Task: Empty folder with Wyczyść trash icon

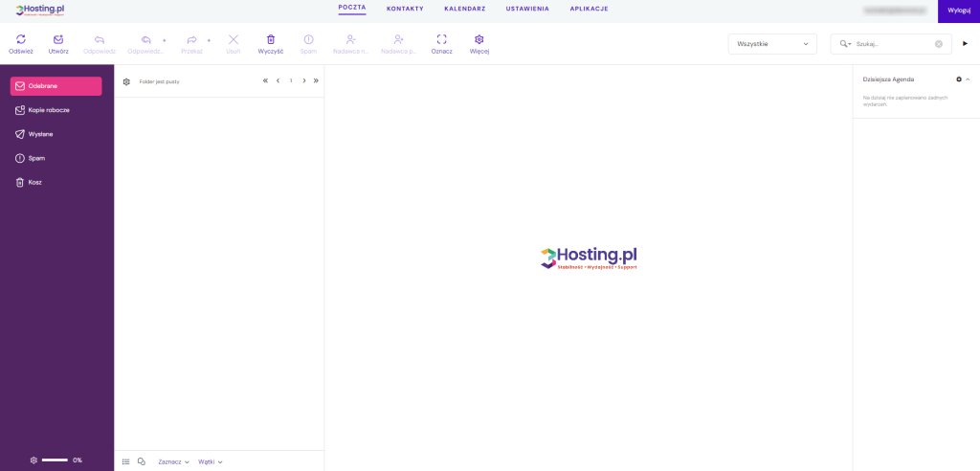Action: click(x=271, y=39)
